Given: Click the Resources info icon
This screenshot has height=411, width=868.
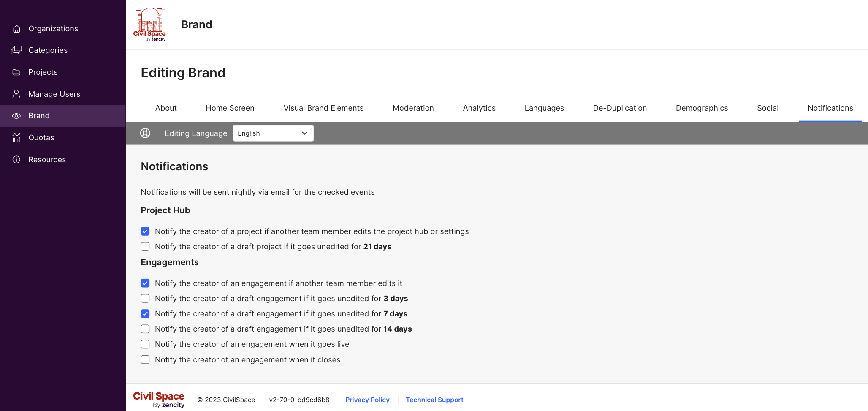Looking at the screenshot, I should coord(16,160).
